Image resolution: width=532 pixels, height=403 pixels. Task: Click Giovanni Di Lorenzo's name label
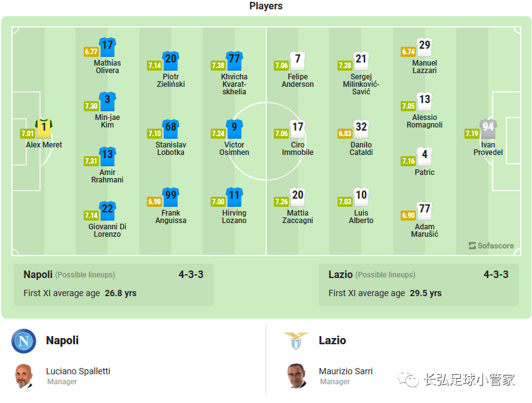(x=108, y=231)
